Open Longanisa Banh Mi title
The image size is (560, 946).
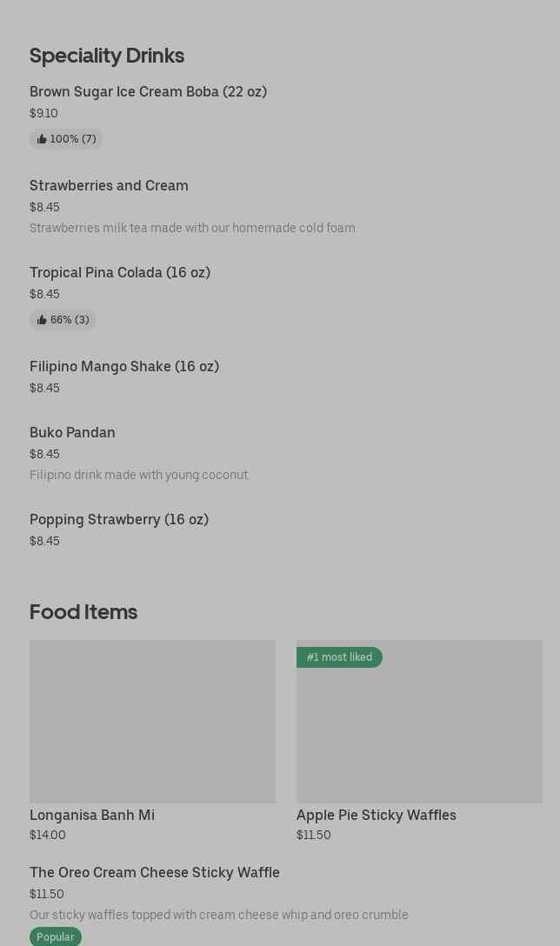click(x=92, y=815)
